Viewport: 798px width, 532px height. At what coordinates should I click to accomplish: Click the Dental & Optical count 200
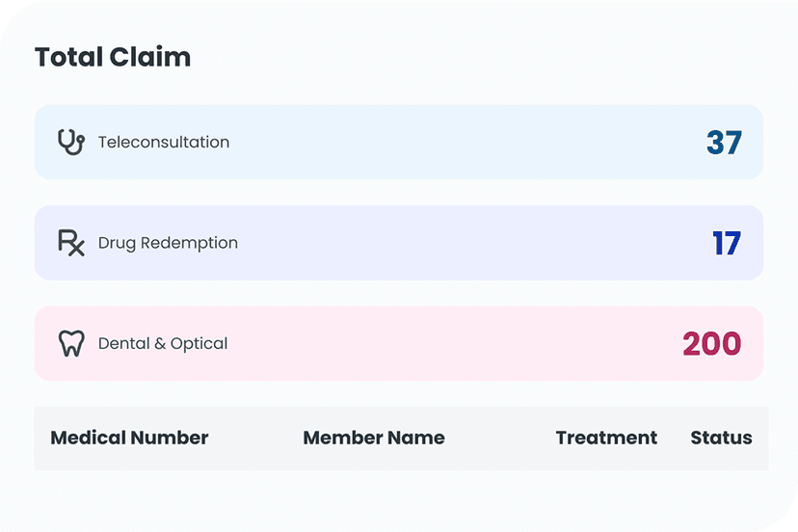coord(712,344)
